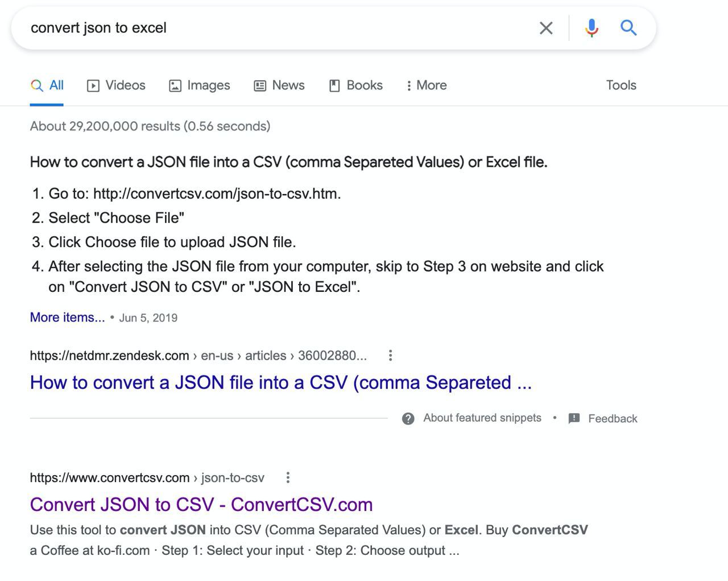Open the Tools options
Image resolution: width=728 pixels, height=581 pixels.
(621, 85)
